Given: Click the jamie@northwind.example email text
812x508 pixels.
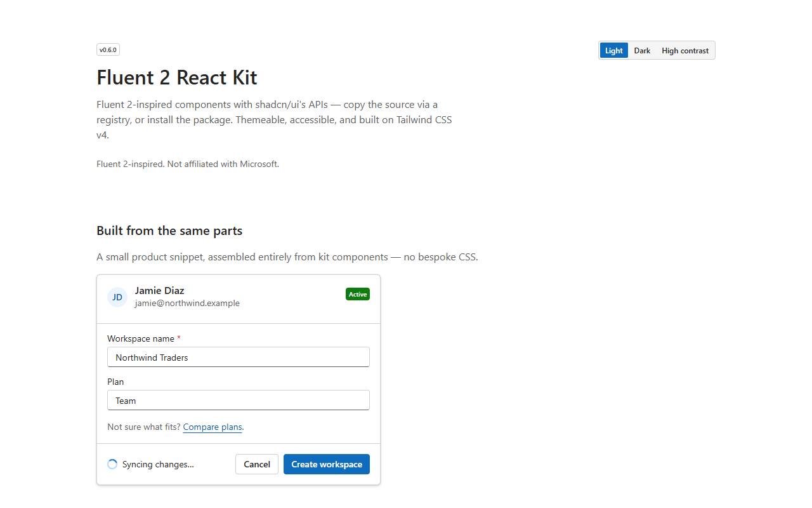Looking at the screenshot, I should (x=187, y=303).
